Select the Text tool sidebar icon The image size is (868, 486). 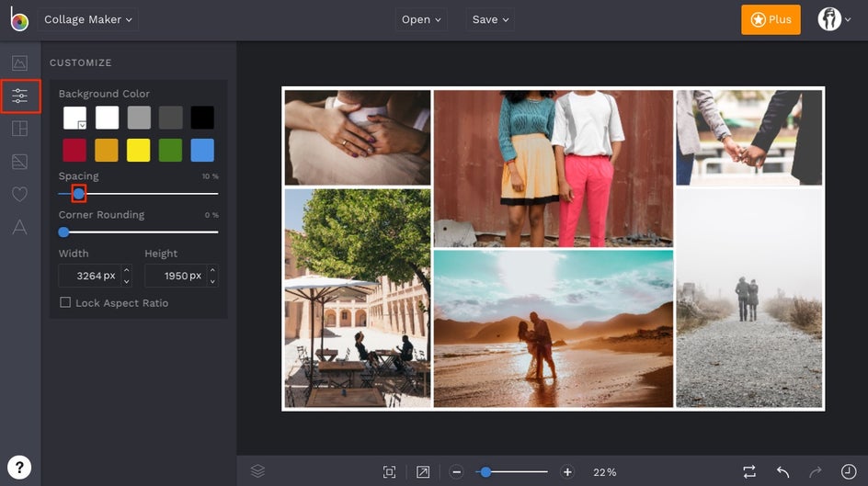[x=19, y=228]
